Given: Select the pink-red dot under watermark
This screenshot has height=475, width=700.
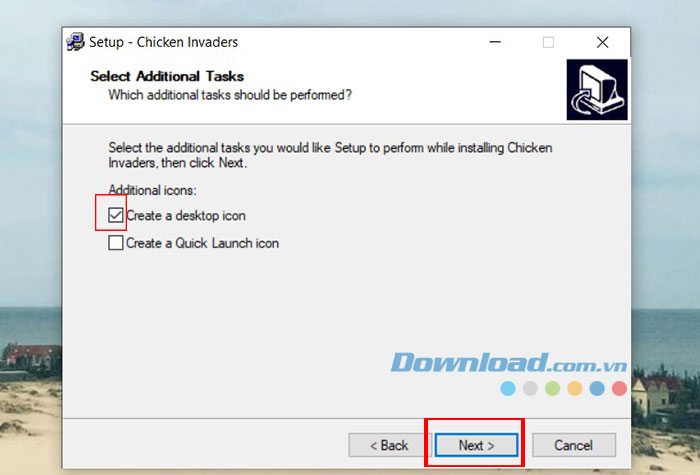Looking at the screenshot, I should pyautogui.click(x=619, y=388).
